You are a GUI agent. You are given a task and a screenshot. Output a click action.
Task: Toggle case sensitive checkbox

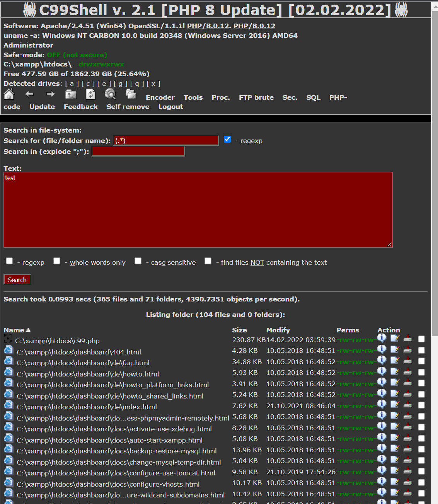pyautogui.click(x=138, y=261)
